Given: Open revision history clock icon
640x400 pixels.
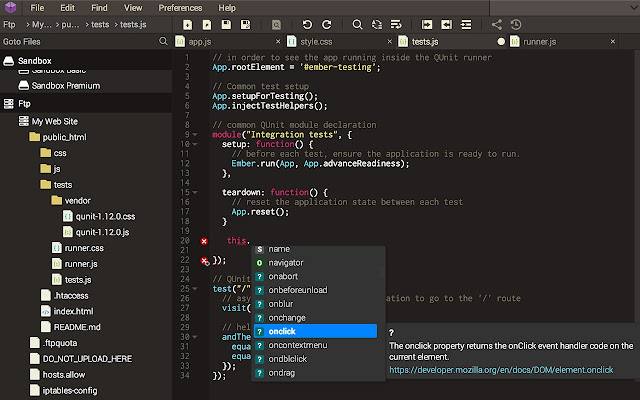Looking at the screenshot, I should click(x=515, y=24).
